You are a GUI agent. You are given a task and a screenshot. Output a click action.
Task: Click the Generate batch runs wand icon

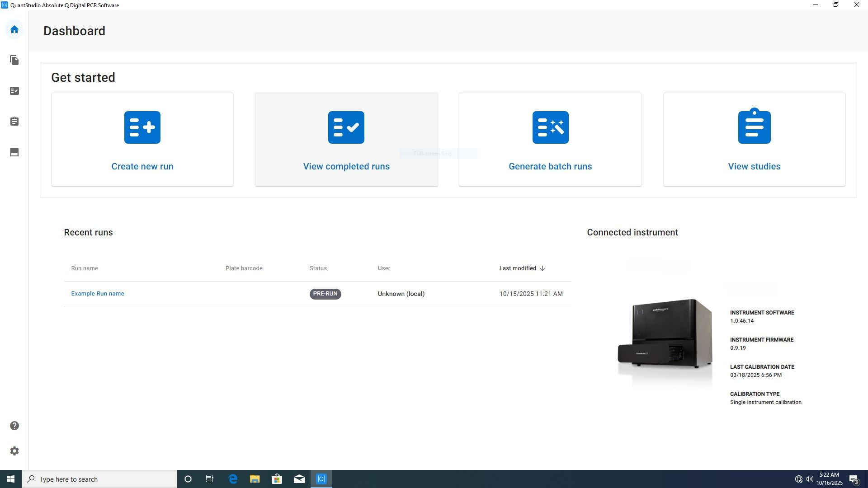[550, 127]
